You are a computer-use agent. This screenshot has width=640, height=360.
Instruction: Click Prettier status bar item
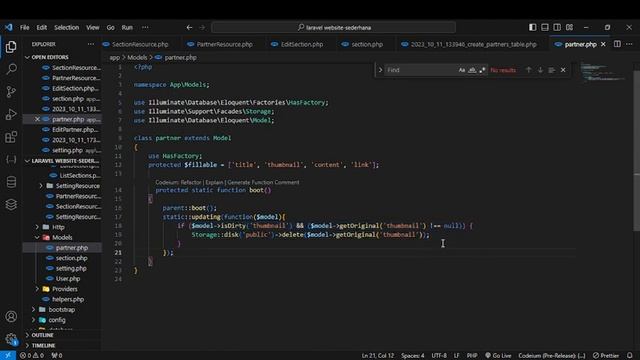point(606,356)
